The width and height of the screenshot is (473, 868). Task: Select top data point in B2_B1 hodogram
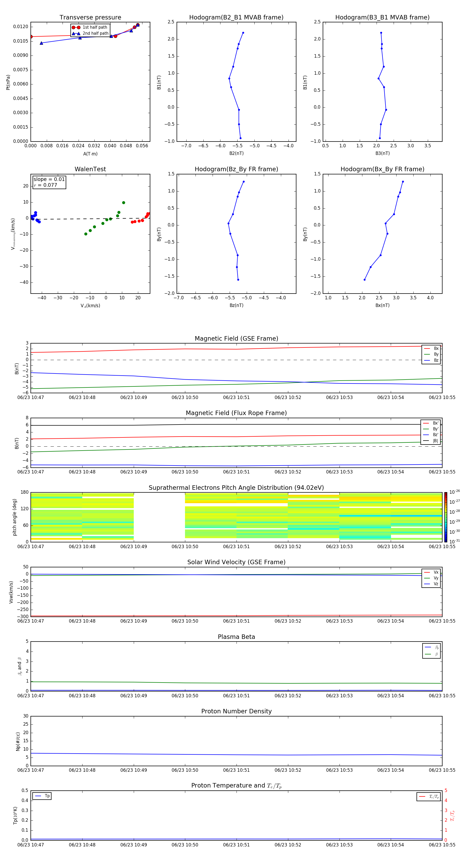243,33
